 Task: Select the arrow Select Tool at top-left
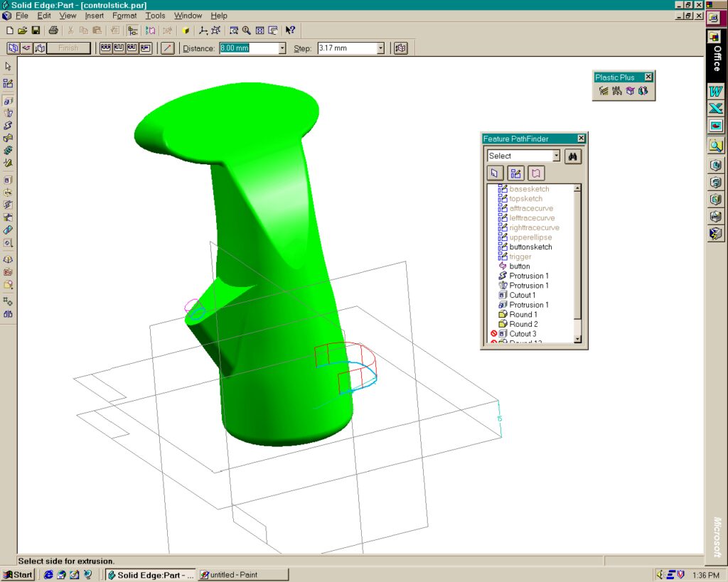point(8,66)
